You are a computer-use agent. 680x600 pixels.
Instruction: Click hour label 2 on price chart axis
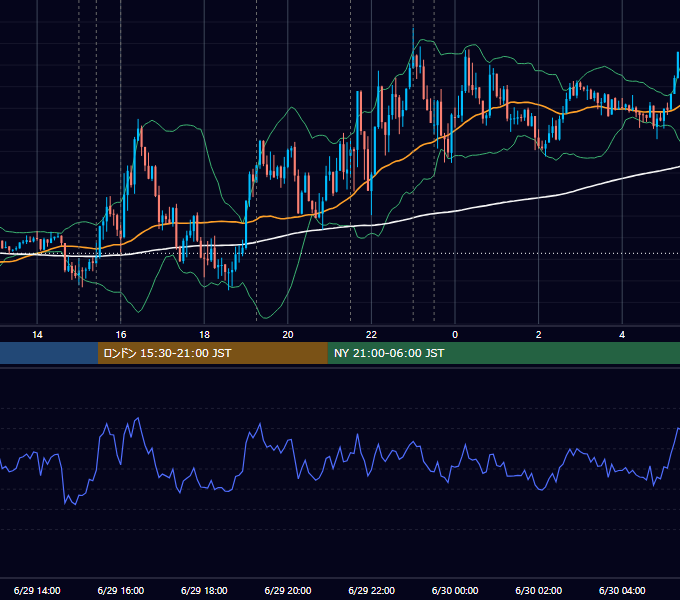539,335
